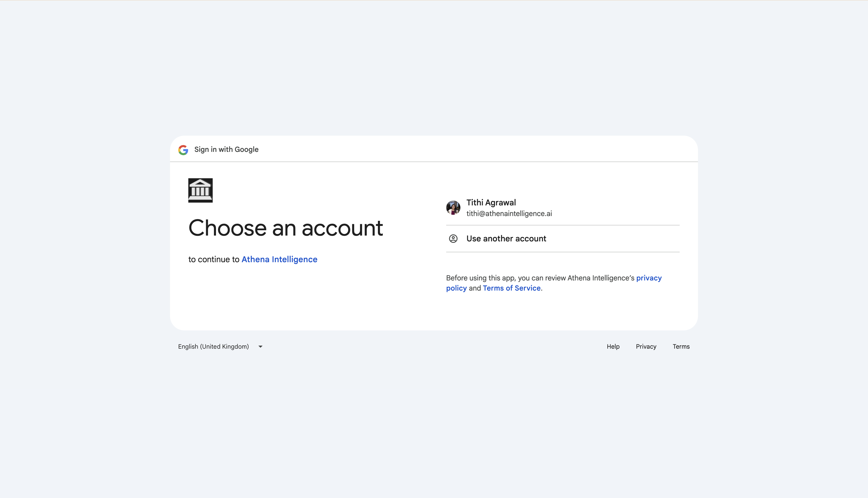Viewport: 868px width, 498px height.
Task: Click the divider line below Use another account
Action: [562, 252]
